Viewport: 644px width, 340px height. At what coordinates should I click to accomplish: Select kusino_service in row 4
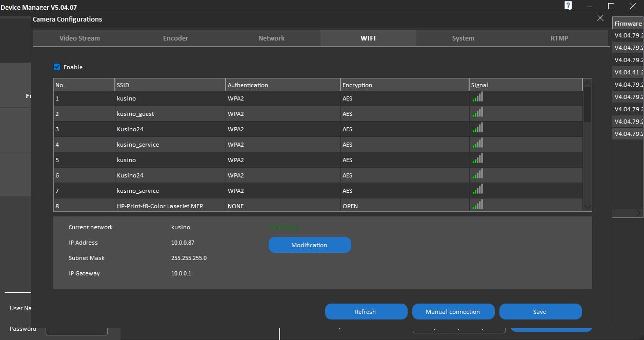[x=318, y=145]
